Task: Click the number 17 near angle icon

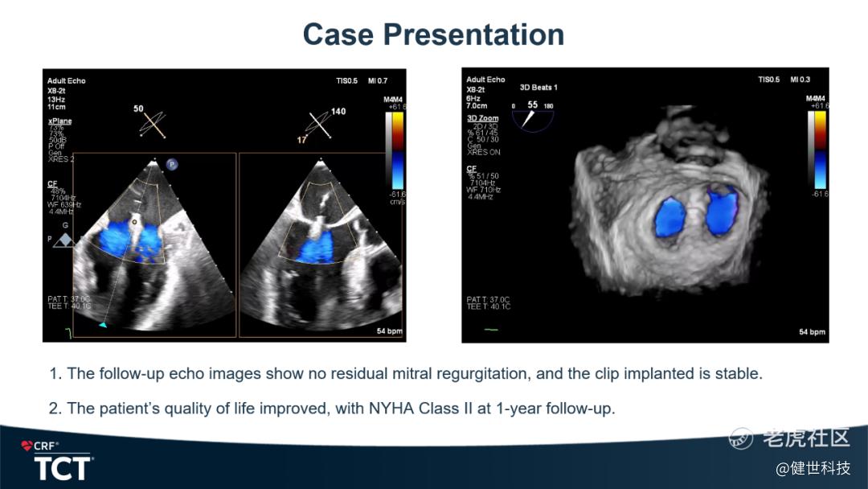Action: tap(301, 140)
